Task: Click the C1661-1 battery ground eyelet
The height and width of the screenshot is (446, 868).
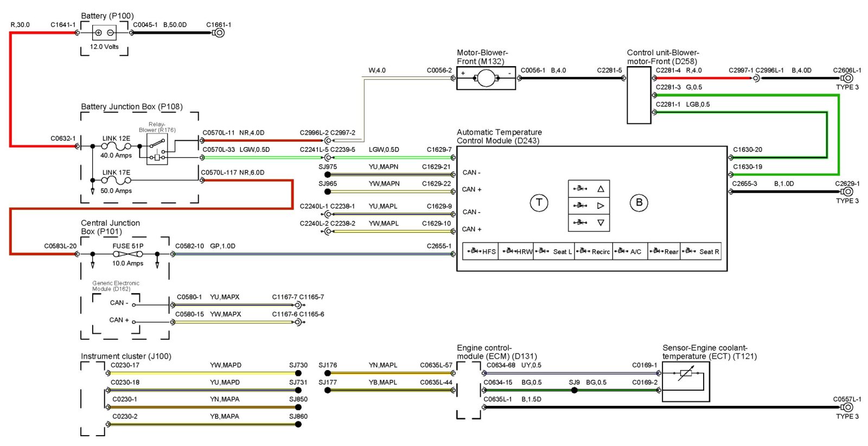Action: 219,33
